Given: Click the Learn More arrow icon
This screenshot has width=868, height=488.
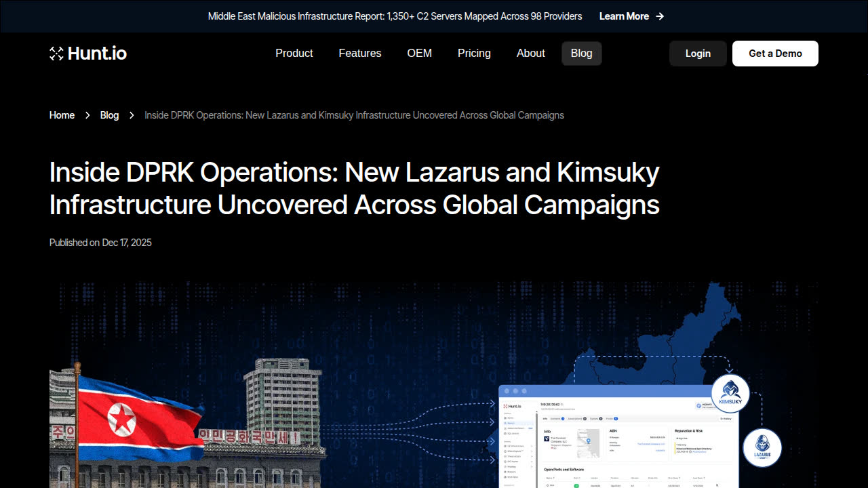Looking at the screenshot, I should 660,16.
